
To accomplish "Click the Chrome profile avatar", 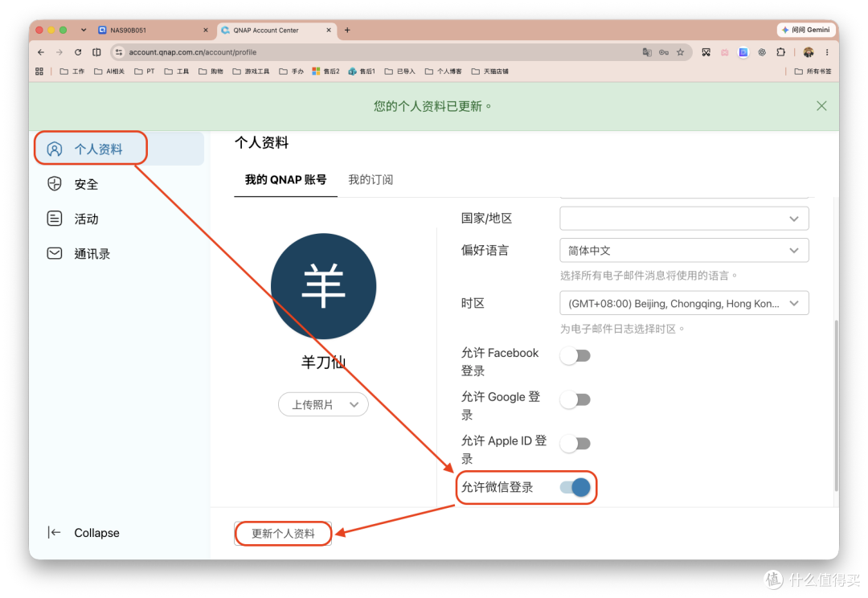I will pos(809,52).
